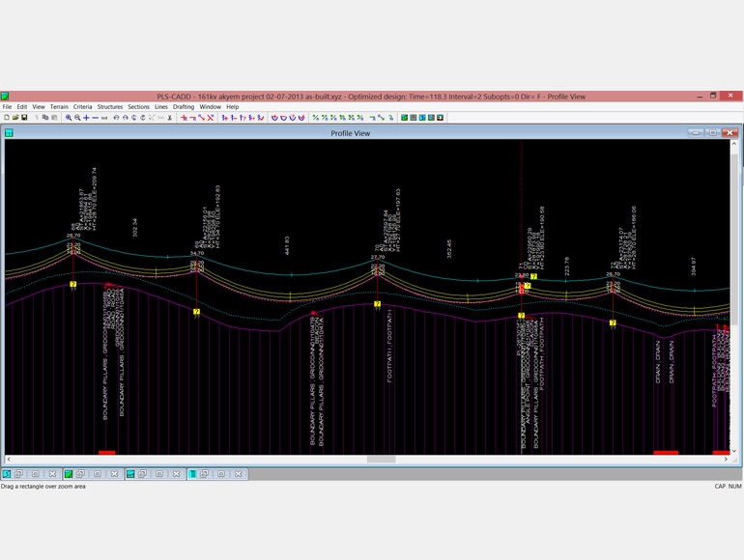Click the span length label 394.97
This screenshot has height=560, width=744.
coord(693,266)
